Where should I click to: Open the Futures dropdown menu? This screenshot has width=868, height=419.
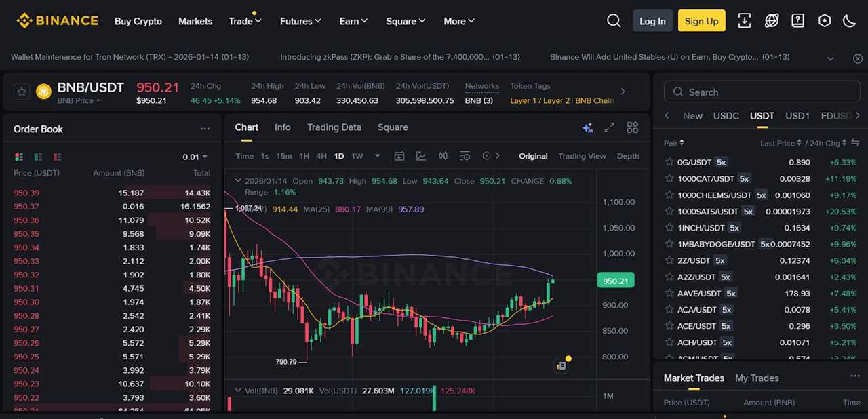(300, 21)
